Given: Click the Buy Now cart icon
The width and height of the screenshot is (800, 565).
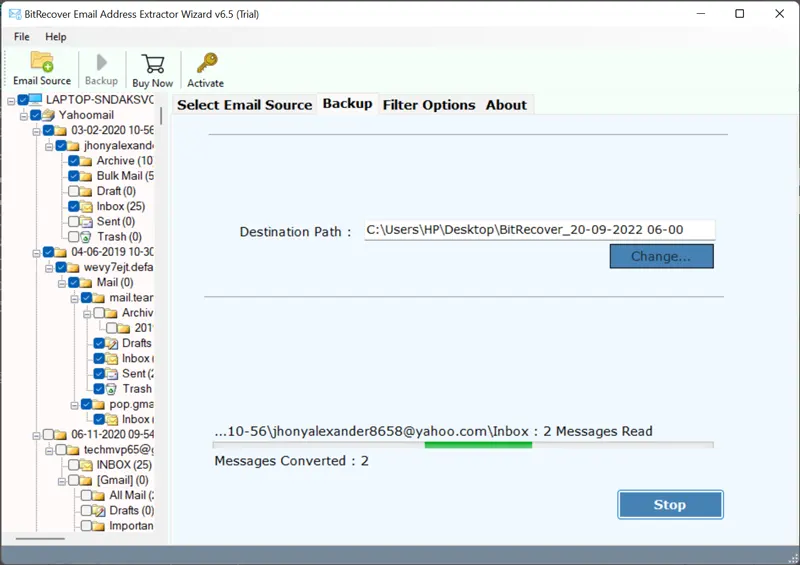Looking at the screenshot, I should 152,63.
